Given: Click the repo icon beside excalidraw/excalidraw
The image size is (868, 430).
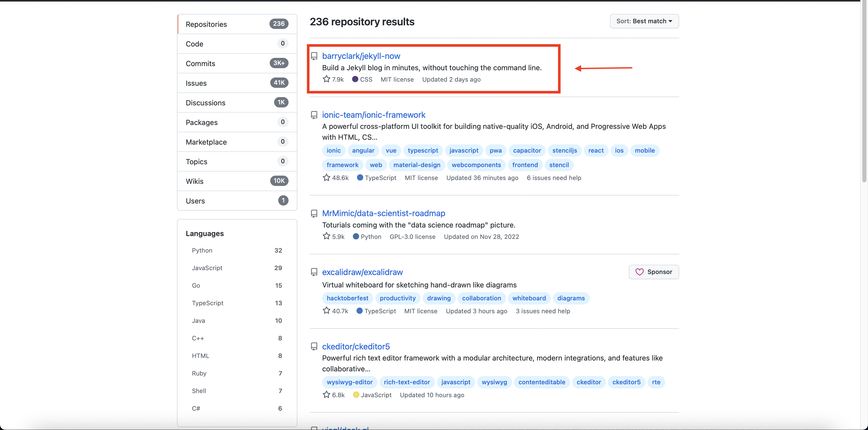Looking at the screenshot, I should tap(314, 272).
